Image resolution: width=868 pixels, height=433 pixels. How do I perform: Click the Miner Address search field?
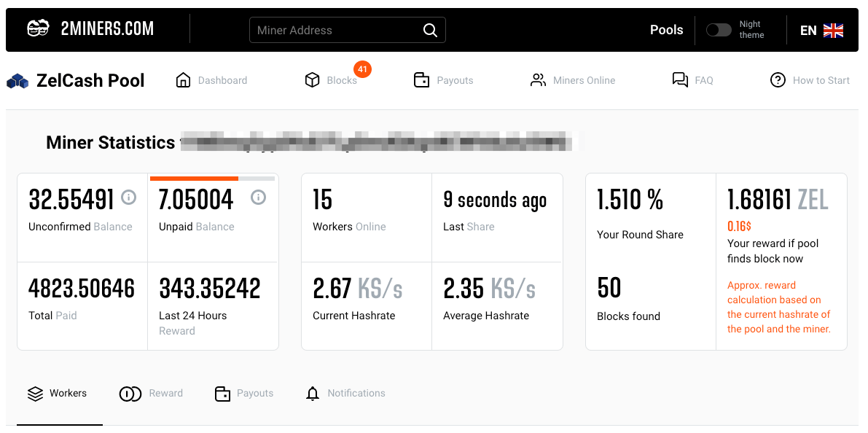coord(335,30)
